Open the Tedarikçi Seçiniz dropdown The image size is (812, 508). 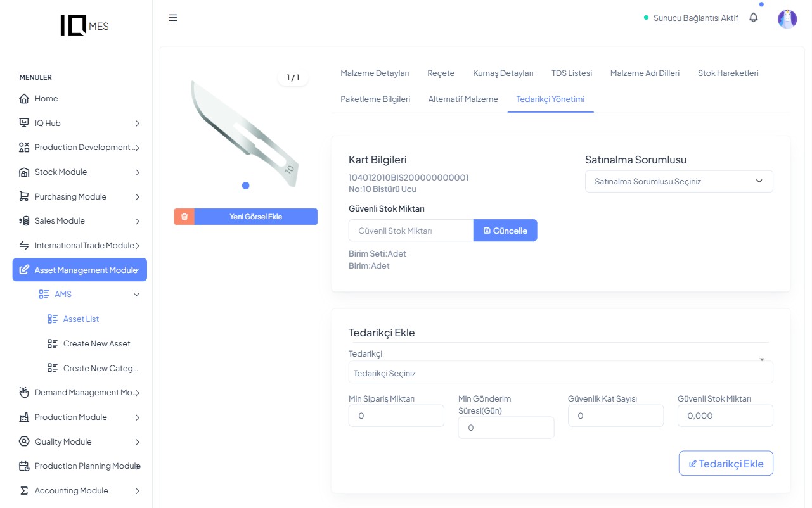pos(560,373)
